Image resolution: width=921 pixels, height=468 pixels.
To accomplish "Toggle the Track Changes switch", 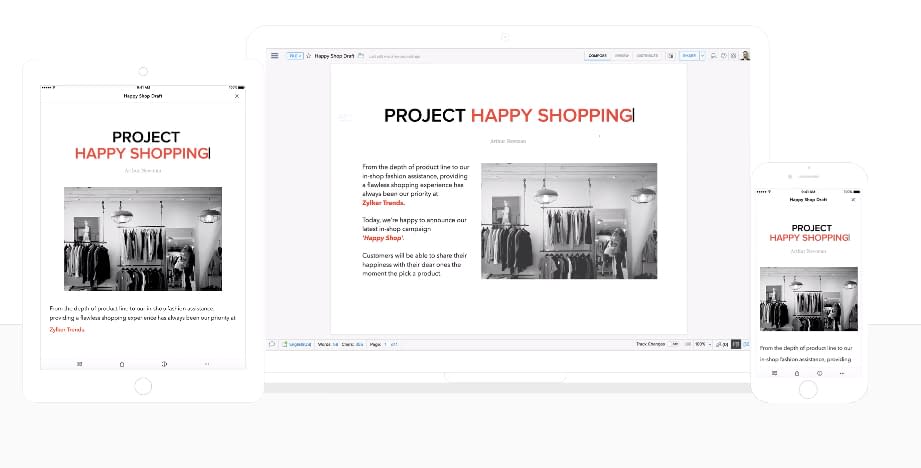I will [674, 345].
